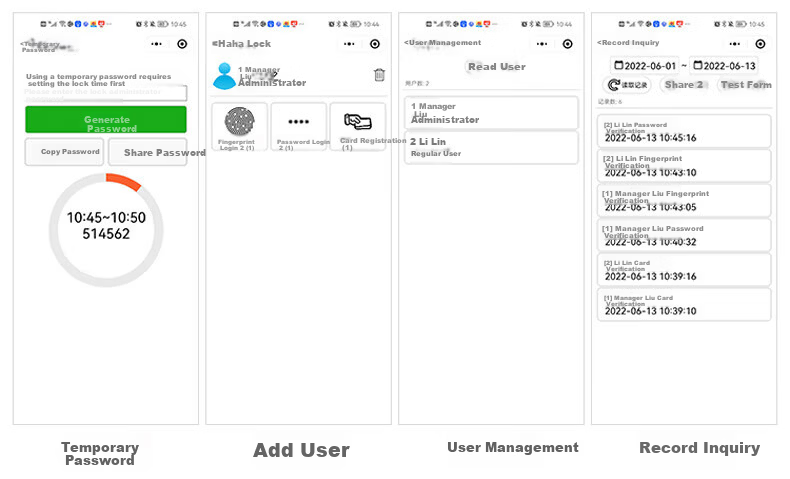Tap the target circle icon in Haha Lock screen

tap(375, 44)
